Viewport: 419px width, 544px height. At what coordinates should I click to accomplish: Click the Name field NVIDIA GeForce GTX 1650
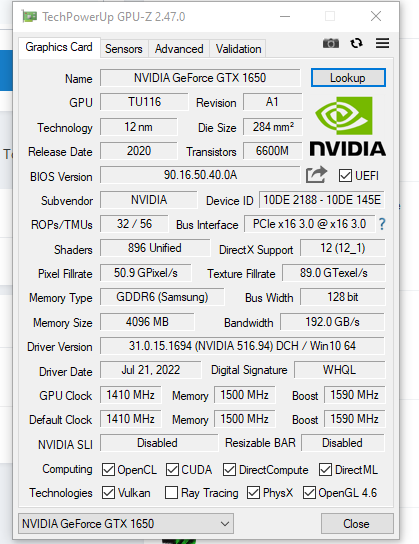click(200, 78)
